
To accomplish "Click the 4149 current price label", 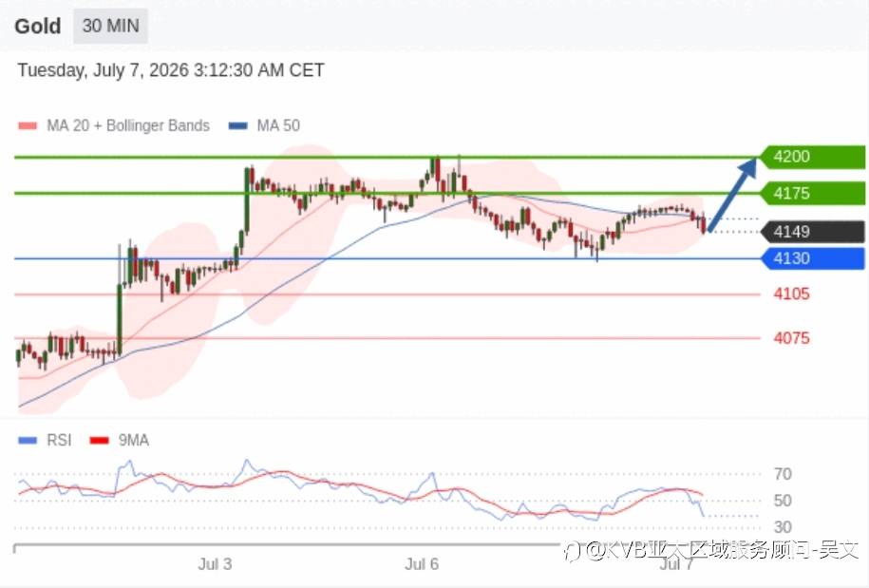I will pos(812,232).
